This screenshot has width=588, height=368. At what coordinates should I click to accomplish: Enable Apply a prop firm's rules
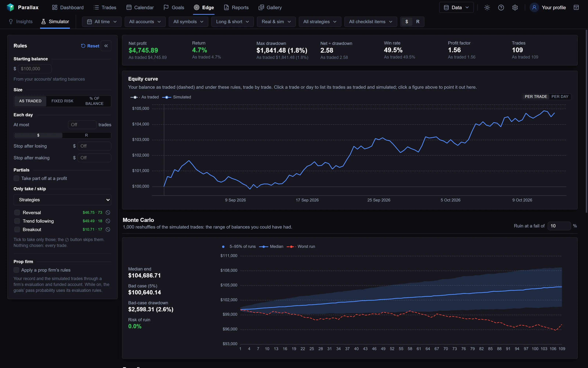point(16,270)
